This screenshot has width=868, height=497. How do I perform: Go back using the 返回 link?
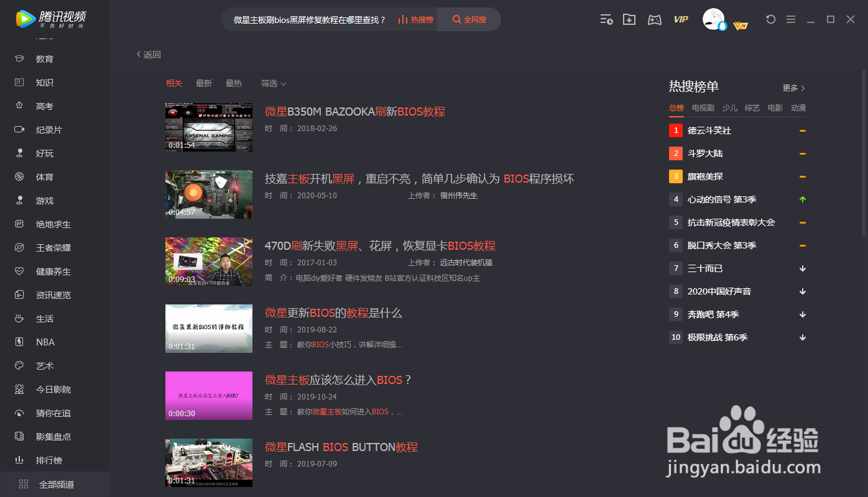149,55
